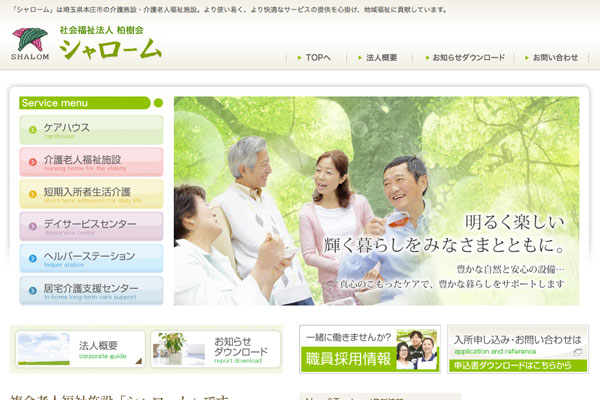The image size is (600, 400).
Task: Choose 短期入所者生活介護 in the Service menu
Action: [91, 194]
